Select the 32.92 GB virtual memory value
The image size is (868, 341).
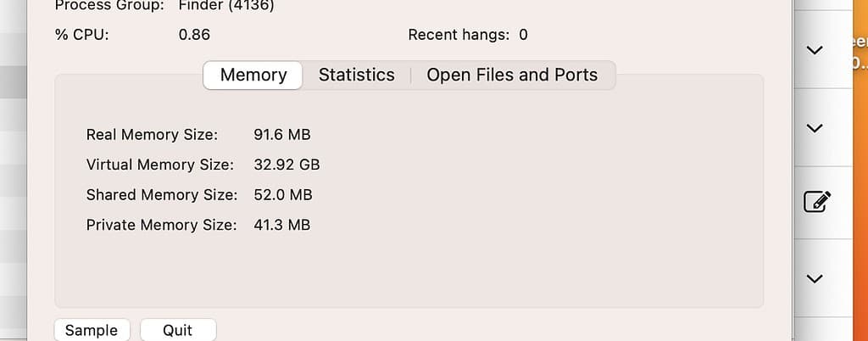[x=287, y=165]
